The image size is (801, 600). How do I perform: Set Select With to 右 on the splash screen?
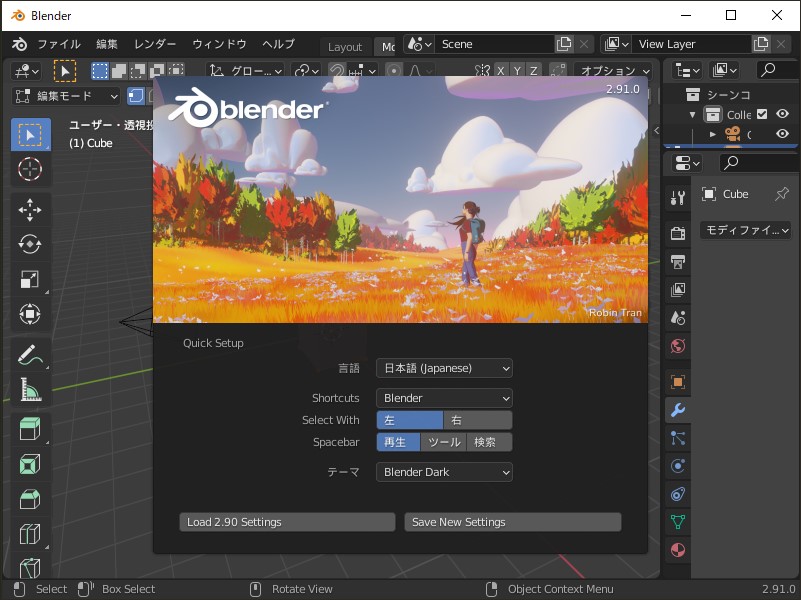pyautogui.click(x=477, y=419)
